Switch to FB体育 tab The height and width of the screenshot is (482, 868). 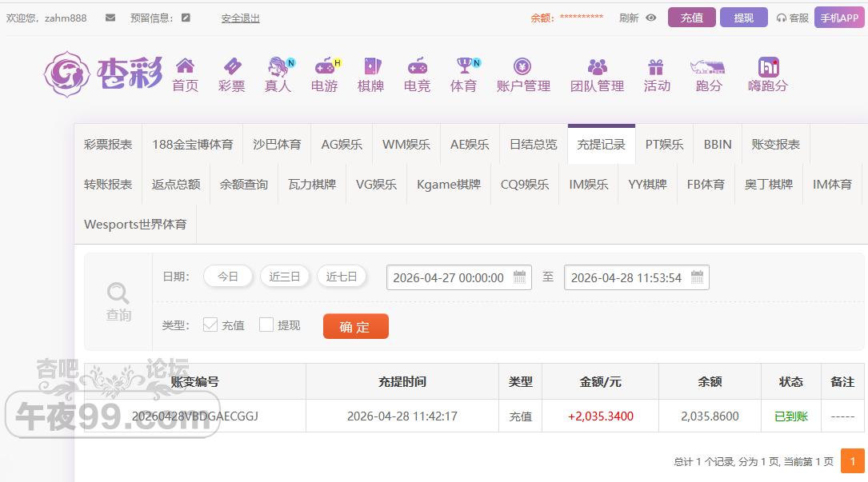click(706, 185)
